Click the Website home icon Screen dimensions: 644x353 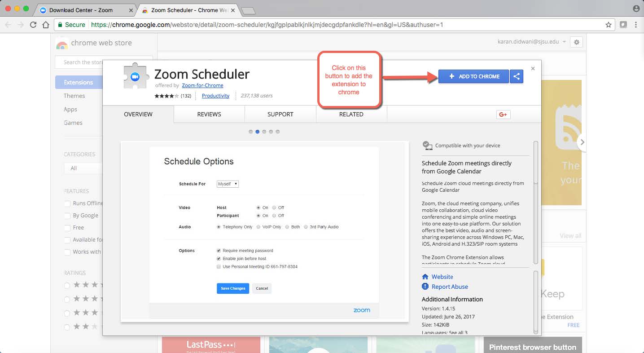[x=425, y=277]
